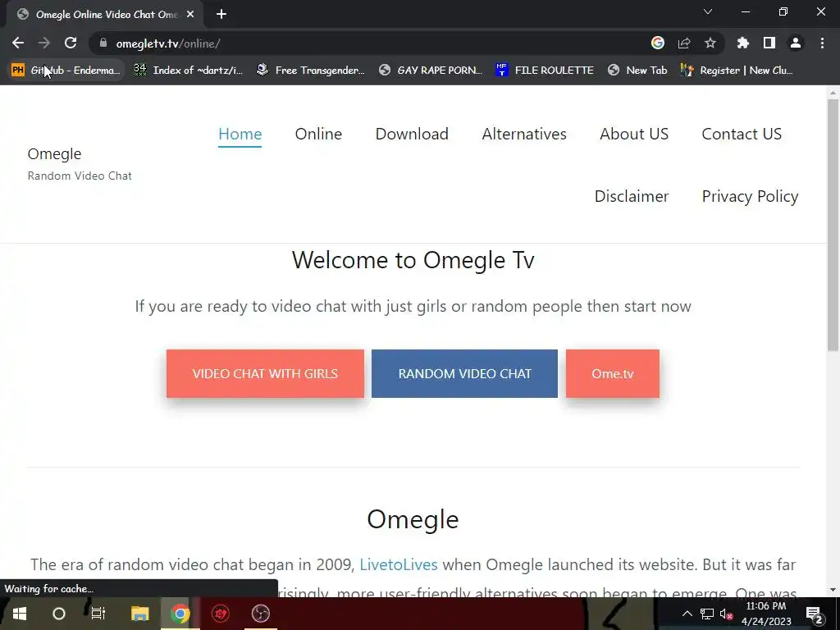Reload the page with the refresh icon

71,43
